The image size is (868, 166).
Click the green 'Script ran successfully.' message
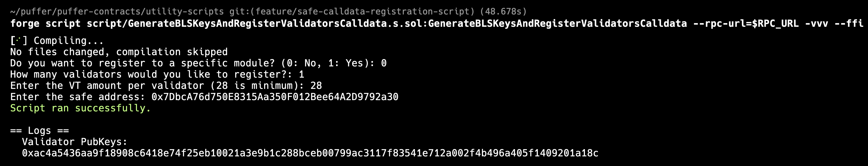point(80,108)
